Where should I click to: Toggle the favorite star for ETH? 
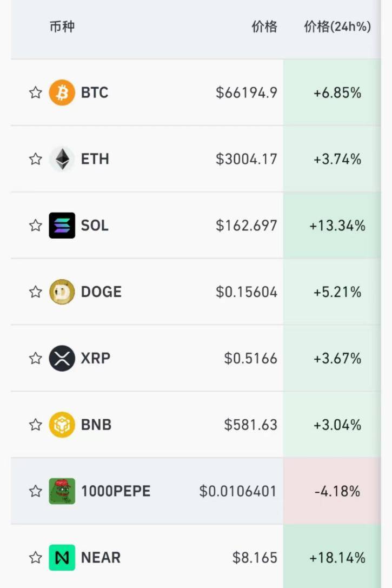[x=36, y=159]
